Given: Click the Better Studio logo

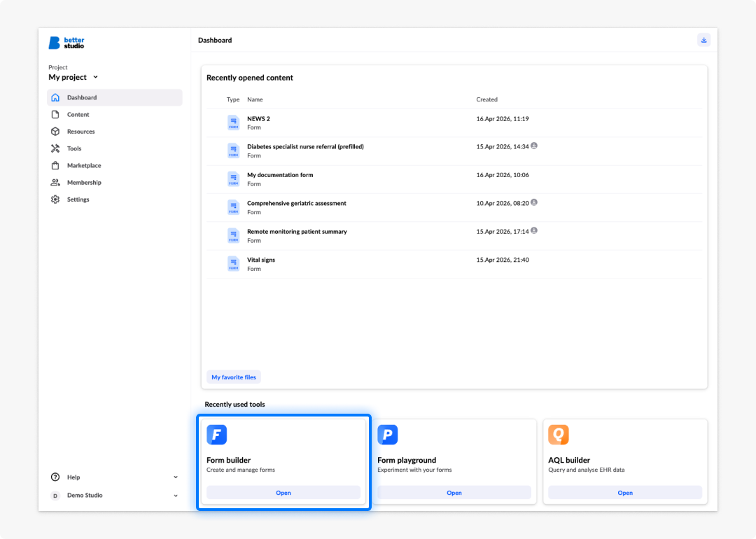Looking at the screenshot, I should [66, 43].
